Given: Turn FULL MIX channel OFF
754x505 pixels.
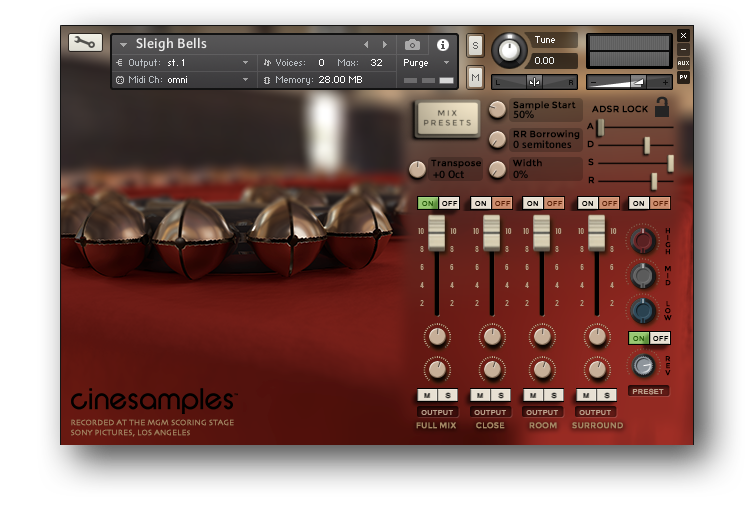Looking at the screenshot, I should coord(449,203).
